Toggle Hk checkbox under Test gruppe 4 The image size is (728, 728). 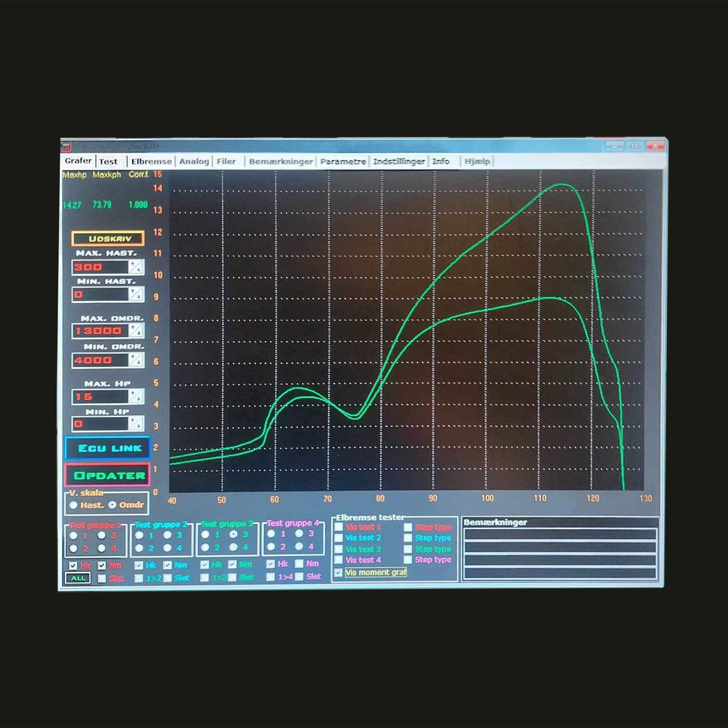tap(271, 564)
